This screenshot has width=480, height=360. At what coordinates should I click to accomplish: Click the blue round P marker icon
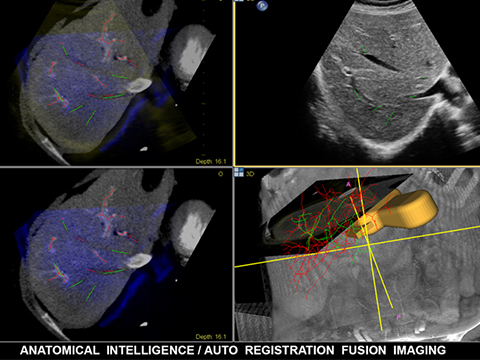(x=262, y=6)
